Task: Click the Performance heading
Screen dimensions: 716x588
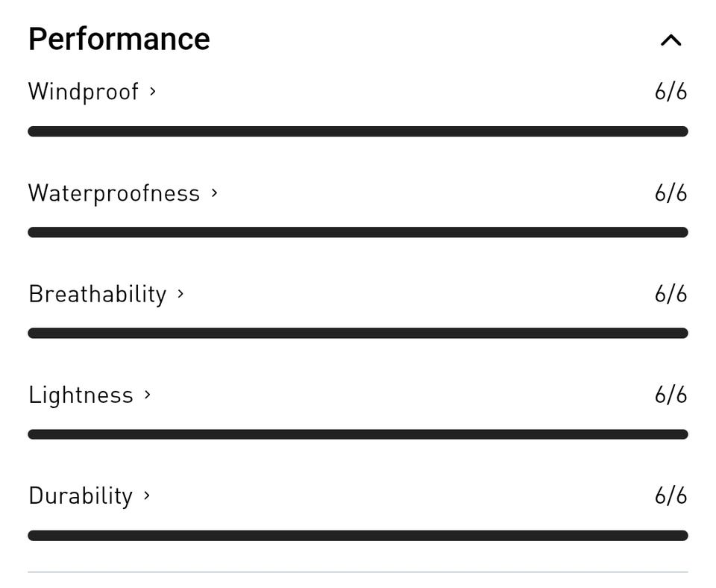Action: [119, 39]
